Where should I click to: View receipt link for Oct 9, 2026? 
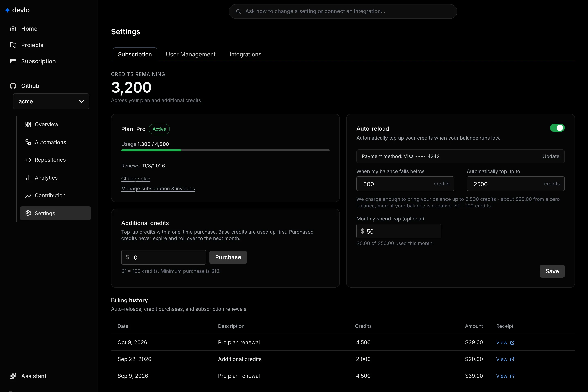click(x=501, y=343)
